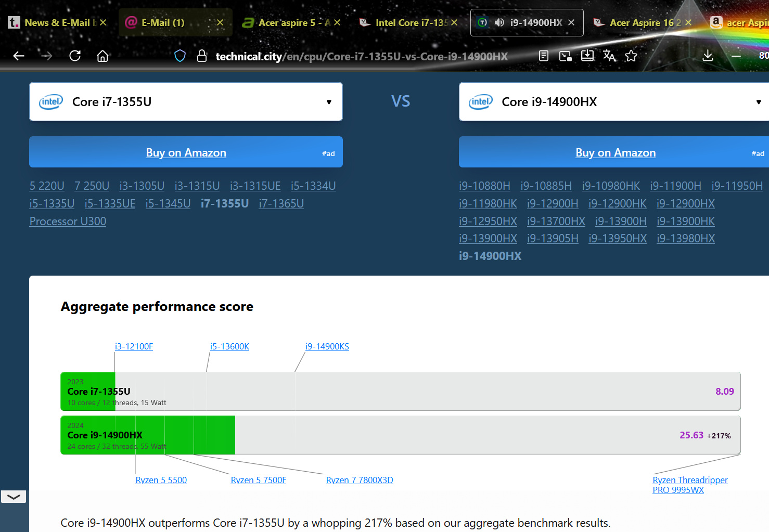The image size is (769, 532).
Task: Open the Ryzen 7 7800X3D link
Action: coord(360,480)
